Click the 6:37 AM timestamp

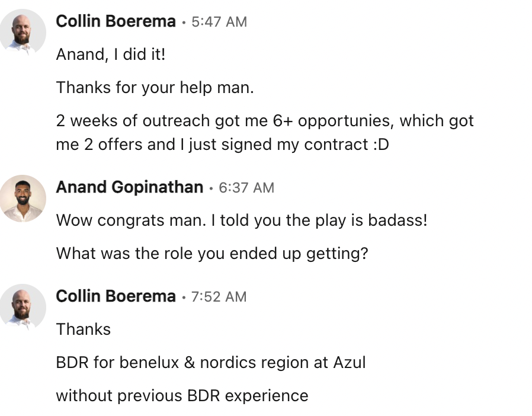246,188
